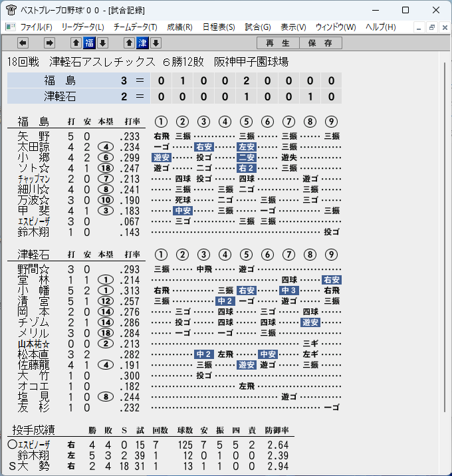Click the document icon left of ファイル

click(11, 27)
